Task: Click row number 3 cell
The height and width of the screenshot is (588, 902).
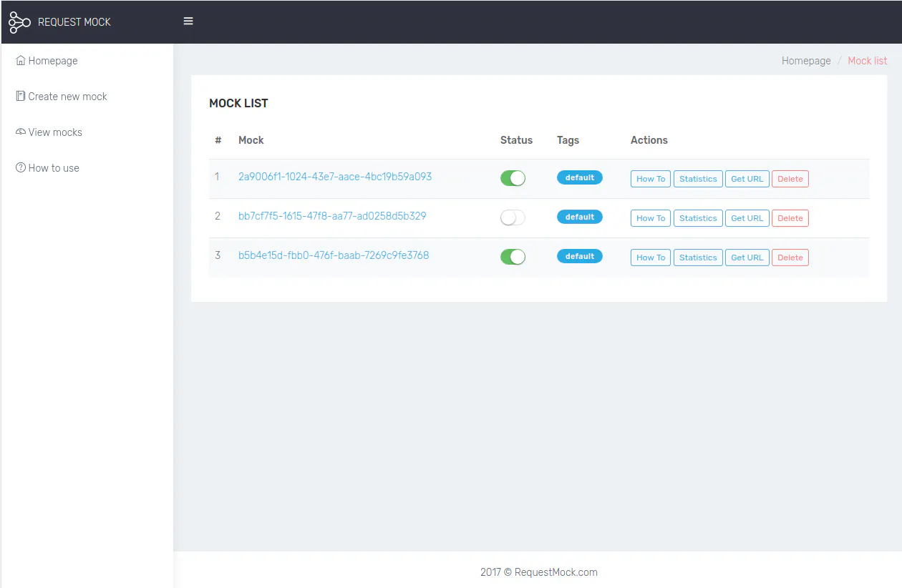Action: pyautogui.click(x=218, y=255)
